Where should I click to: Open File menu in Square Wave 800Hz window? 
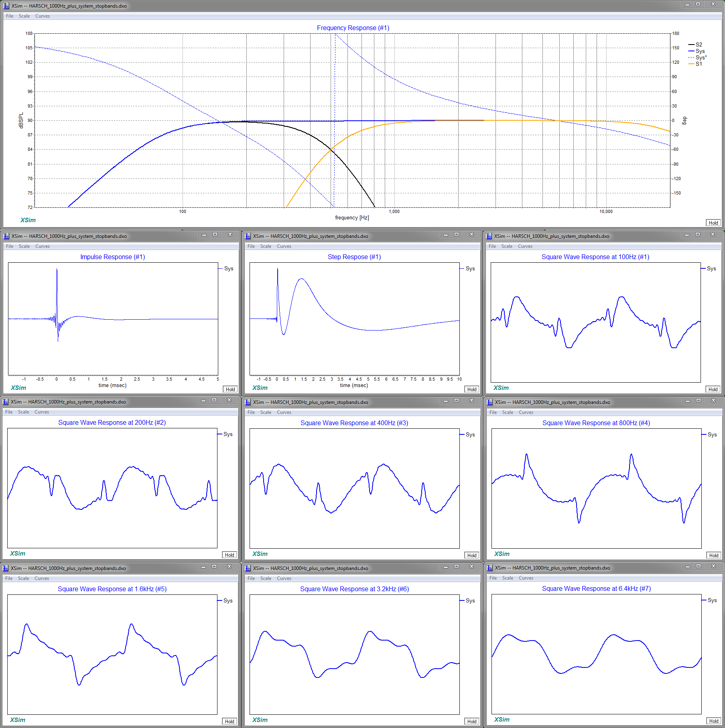point(493,412)
